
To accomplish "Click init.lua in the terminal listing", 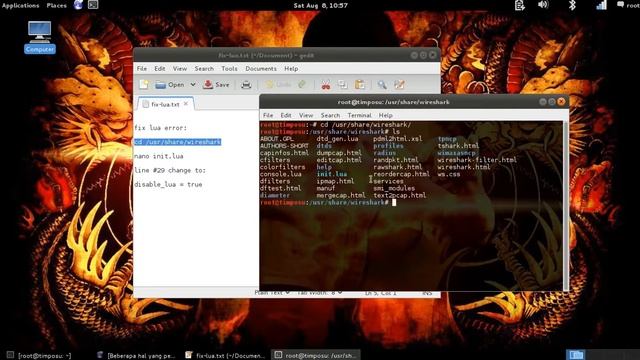I will (332, 174).
